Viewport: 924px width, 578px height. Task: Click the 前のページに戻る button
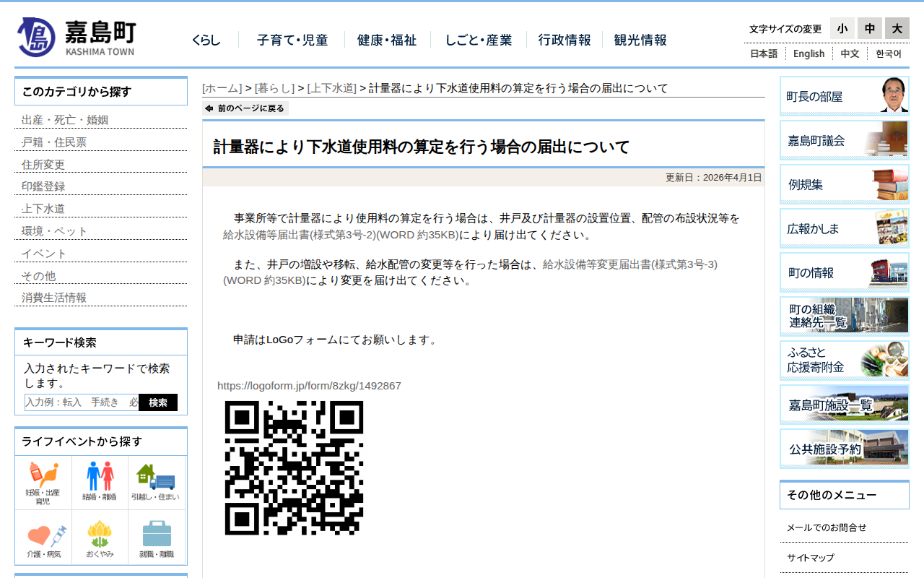point(244,107)
